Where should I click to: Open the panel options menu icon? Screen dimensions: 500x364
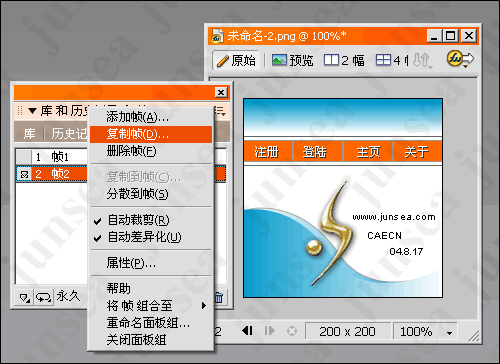pos(220,111)
